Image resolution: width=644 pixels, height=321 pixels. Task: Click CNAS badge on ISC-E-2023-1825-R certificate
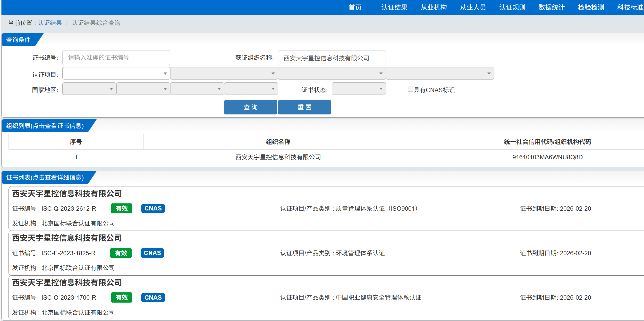[x=152, y=253]
